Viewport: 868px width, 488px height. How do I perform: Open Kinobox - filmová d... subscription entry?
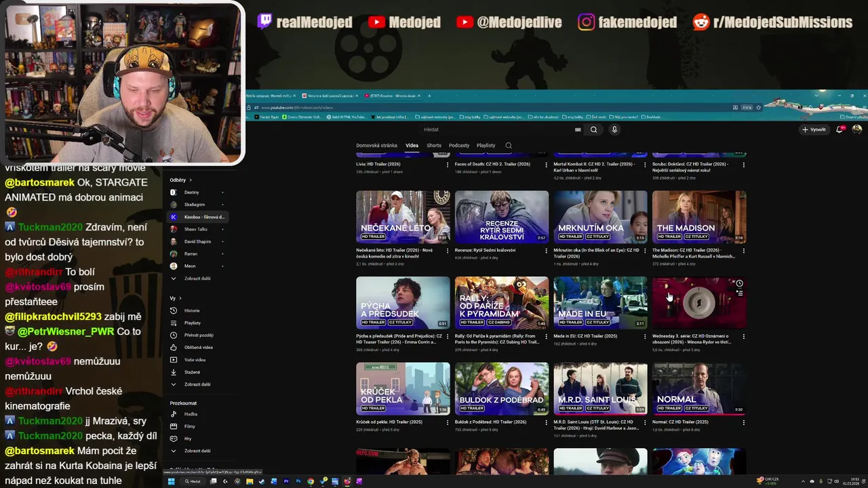(197, 217)
